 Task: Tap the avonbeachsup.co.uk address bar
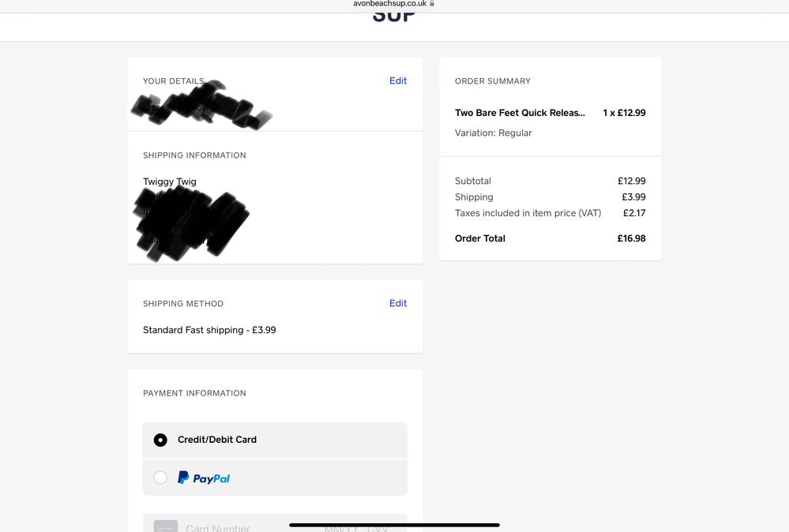[389, 4]
